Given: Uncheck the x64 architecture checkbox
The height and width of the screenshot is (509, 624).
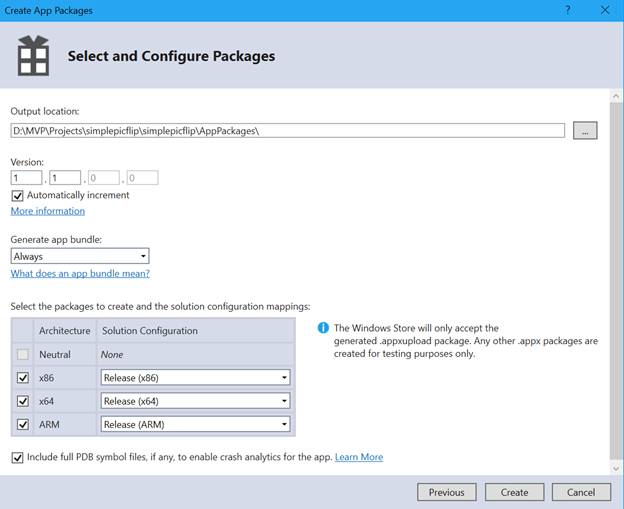Looking at the screenshot, I should [x=23, y=401].
